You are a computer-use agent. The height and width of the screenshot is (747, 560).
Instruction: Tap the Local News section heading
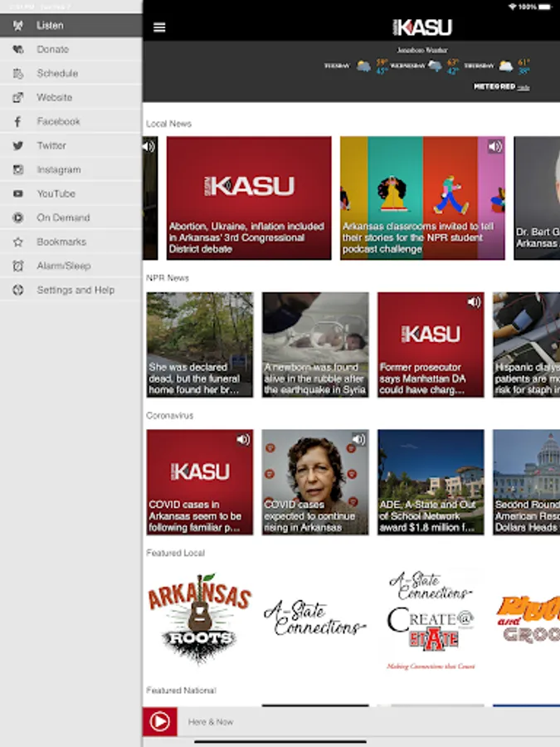pyautogui.click(x=168, y=124)
